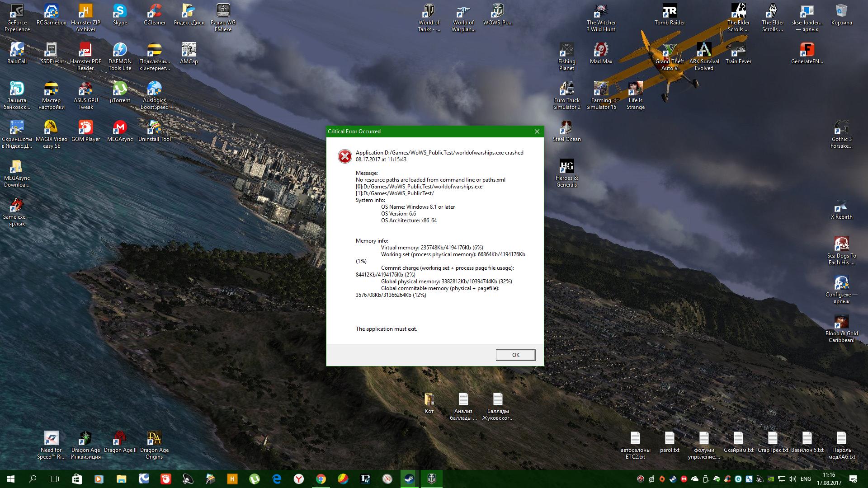Select the Train Fever desktop icon
This screenshot has height=488, width=868.
pyautogui.click(x=738, y=54)
